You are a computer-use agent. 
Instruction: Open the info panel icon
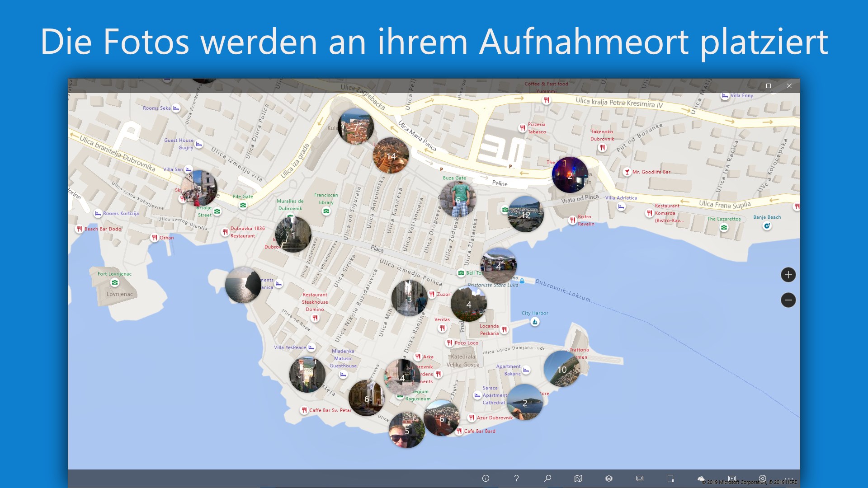(485, 479)
